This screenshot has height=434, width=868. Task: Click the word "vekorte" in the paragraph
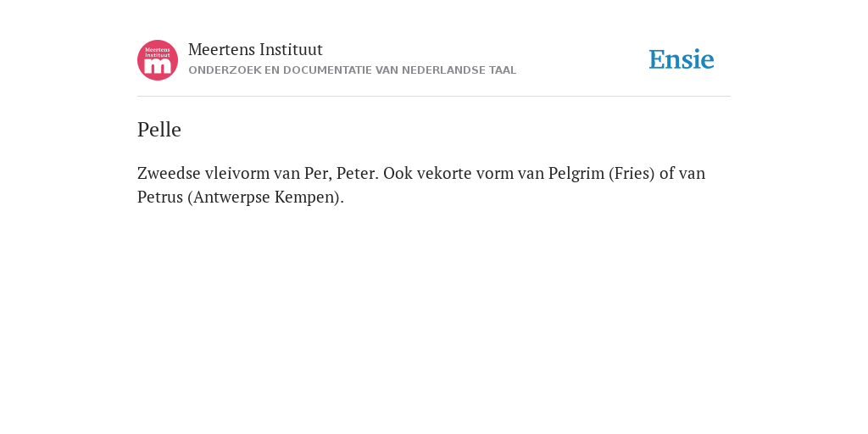444,173
